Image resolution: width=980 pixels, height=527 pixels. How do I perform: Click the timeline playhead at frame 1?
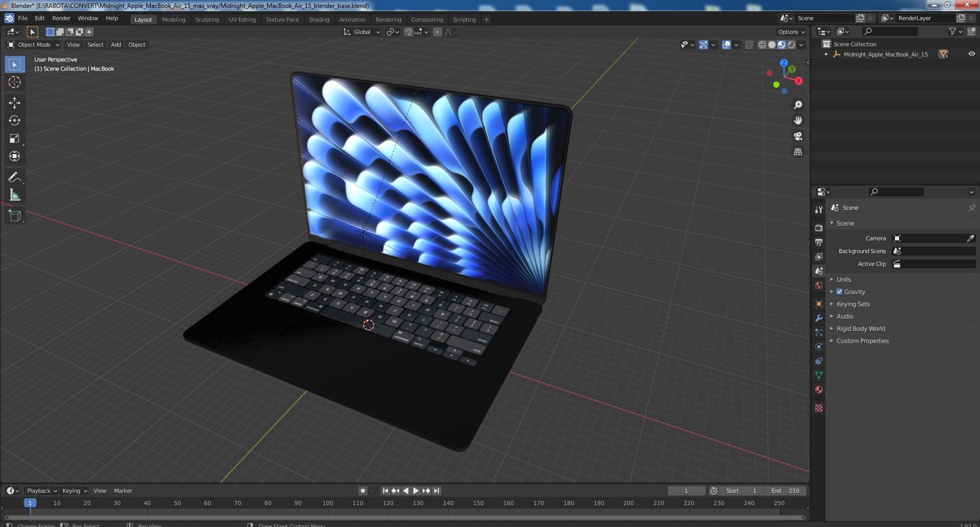tap(30, 503)
